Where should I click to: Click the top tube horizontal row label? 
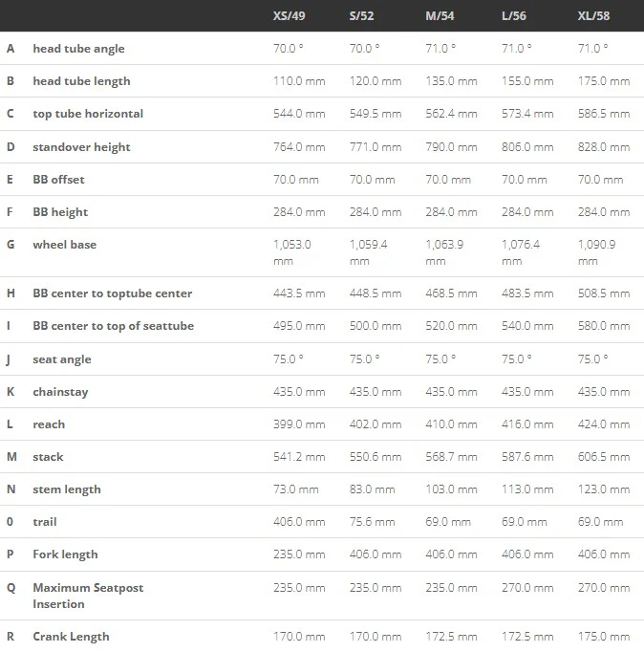(88, 114)
